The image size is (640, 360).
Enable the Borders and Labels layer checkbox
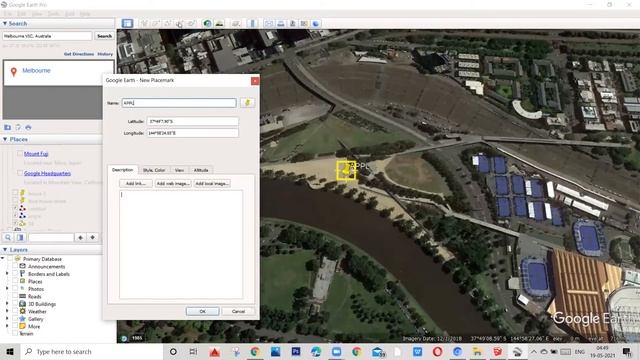coord(15,274)
